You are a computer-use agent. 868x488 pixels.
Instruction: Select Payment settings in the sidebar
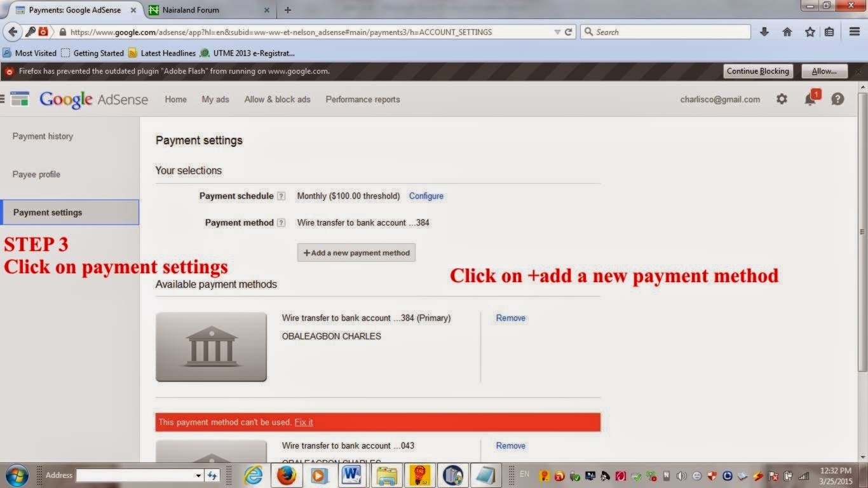(70, 212)
